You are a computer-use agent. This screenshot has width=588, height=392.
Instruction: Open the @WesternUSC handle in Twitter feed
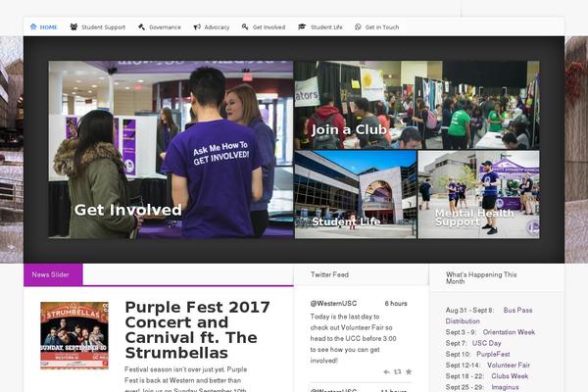pyautogui.click(x=333, y=303)
